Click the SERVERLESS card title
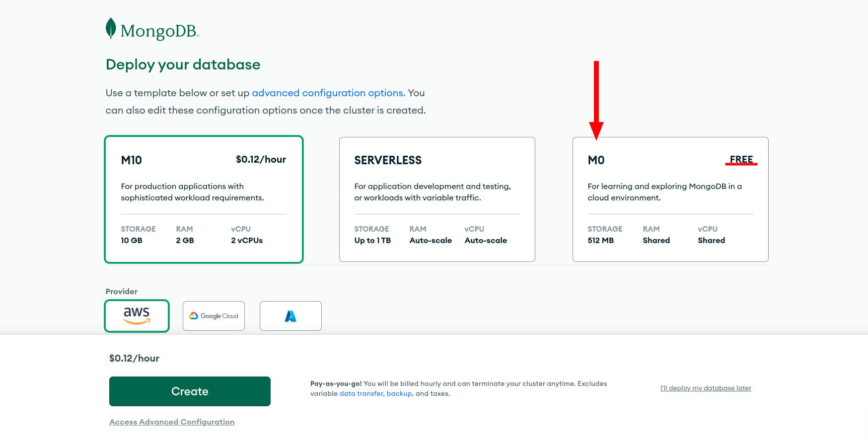The width and height of the screenshot is (868, 439). click(x=388, y=160)
